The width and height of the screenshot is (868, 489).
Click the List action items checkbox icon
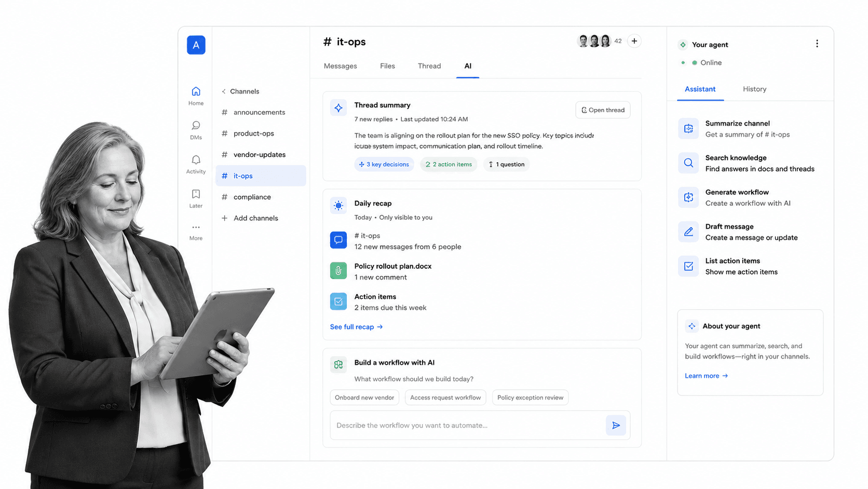pyautogui.click(x=688, y=266)
